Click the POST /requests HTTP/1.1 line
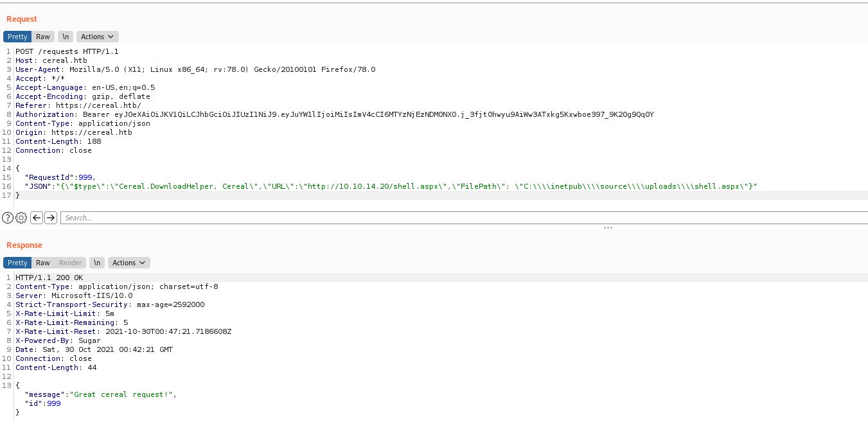The image size is (868, 422). click(67, 51)
